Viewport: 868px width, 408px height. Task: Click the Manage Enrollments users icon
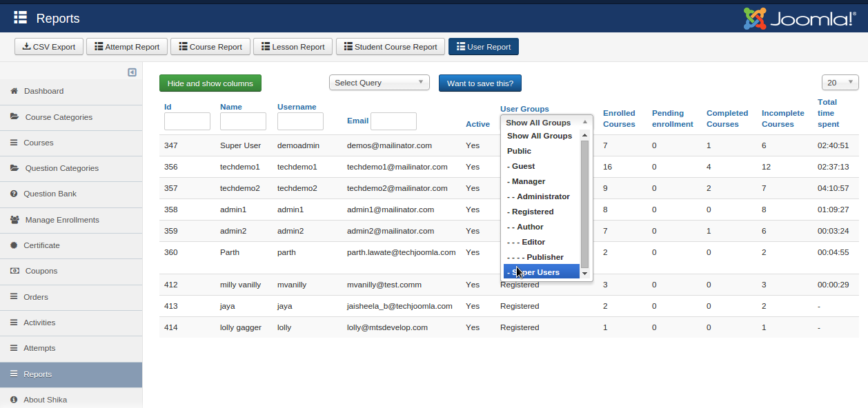14,220
